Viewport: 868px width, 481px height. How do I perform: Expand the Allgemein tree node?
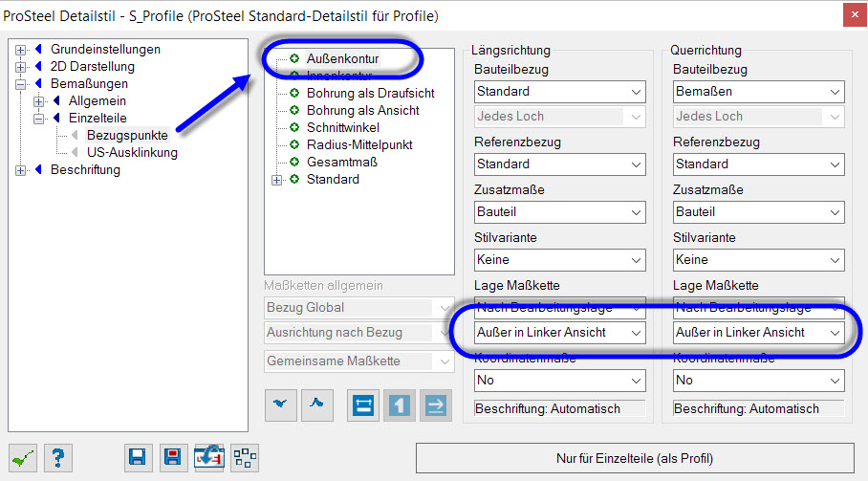pos(38,101)
